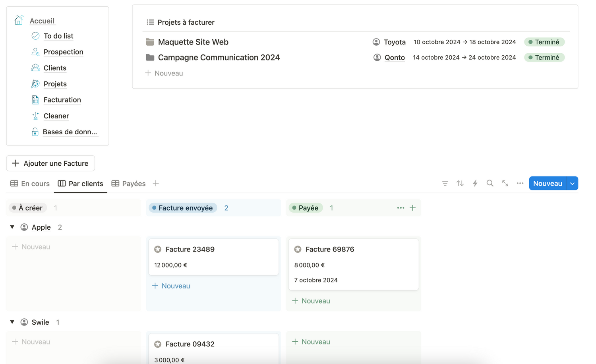The image size is (596, 364).
Task: Click the plus icon to add view
Action: coord(156,183)
